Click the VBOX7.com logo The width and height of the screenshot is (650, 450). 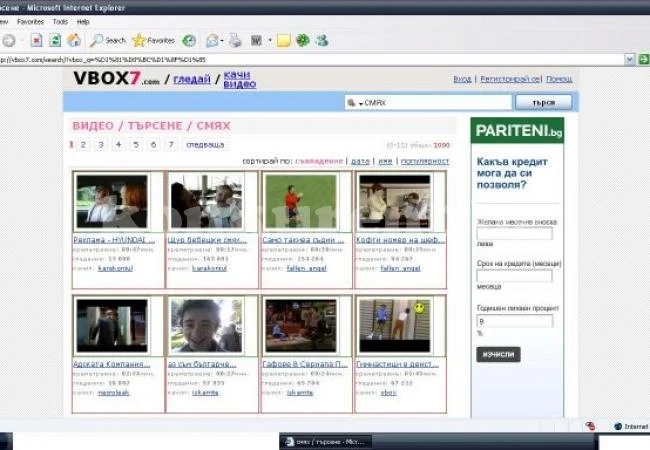pos(116,78)
